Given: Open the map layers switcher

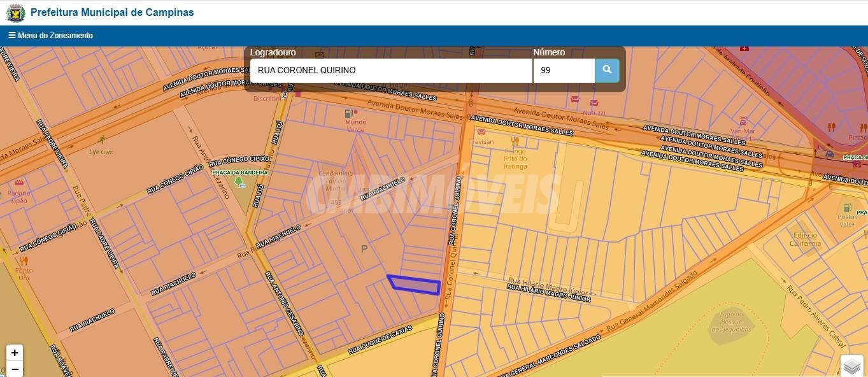Looking at the screenshot, I should (x=851, y=366).
